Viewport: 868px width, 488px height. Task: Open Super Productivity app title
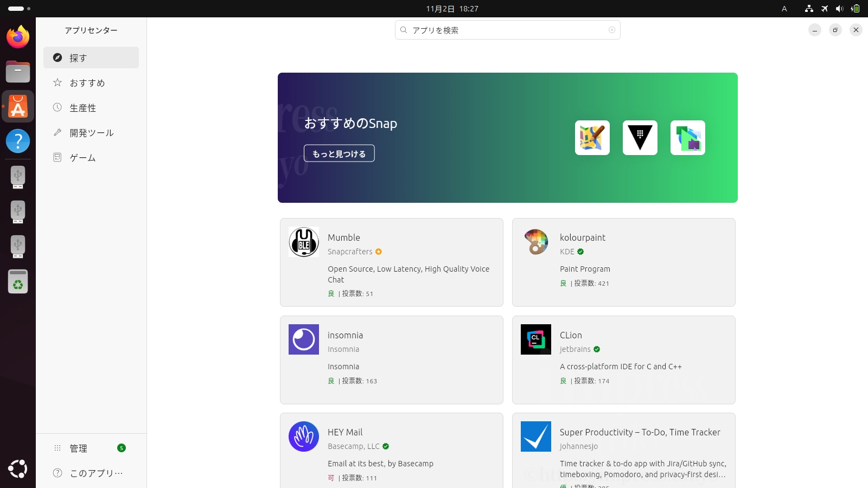pyautogui.click(x=640, y=432)
